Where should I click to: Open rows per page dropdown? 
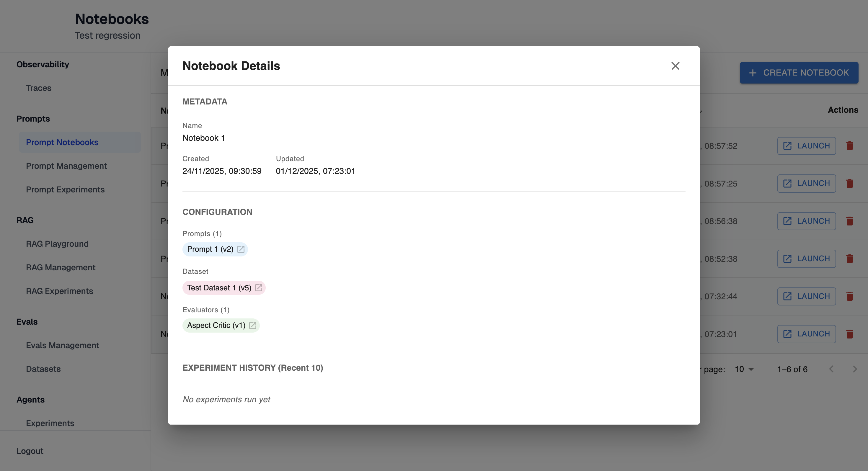(x=744, y=369)
